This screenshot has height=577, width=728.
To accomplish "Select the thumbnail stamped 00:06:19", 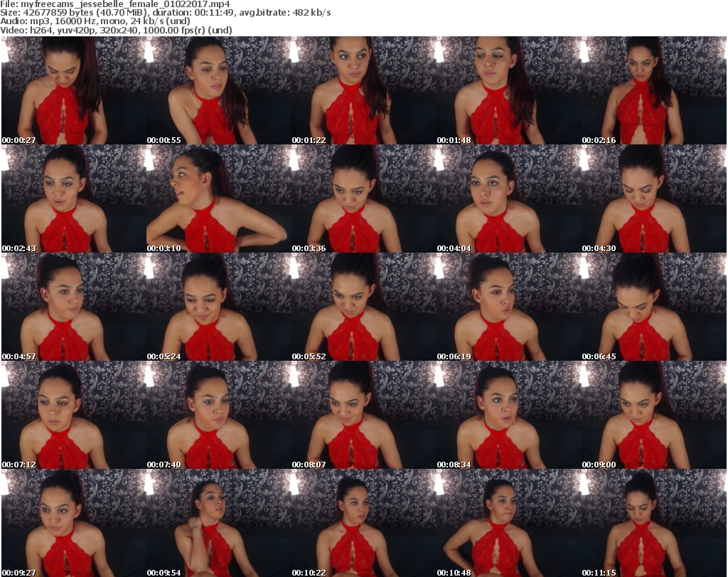I will click(509, 307).
